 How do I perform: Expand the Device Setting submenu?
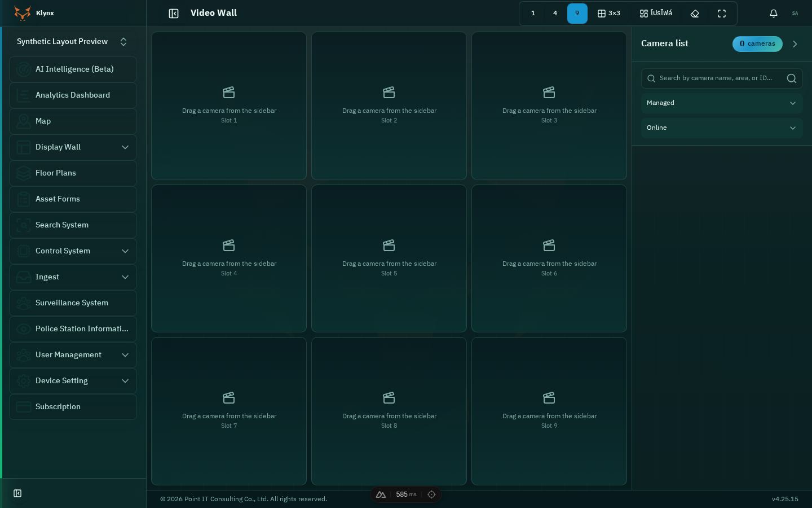point(73,381)
